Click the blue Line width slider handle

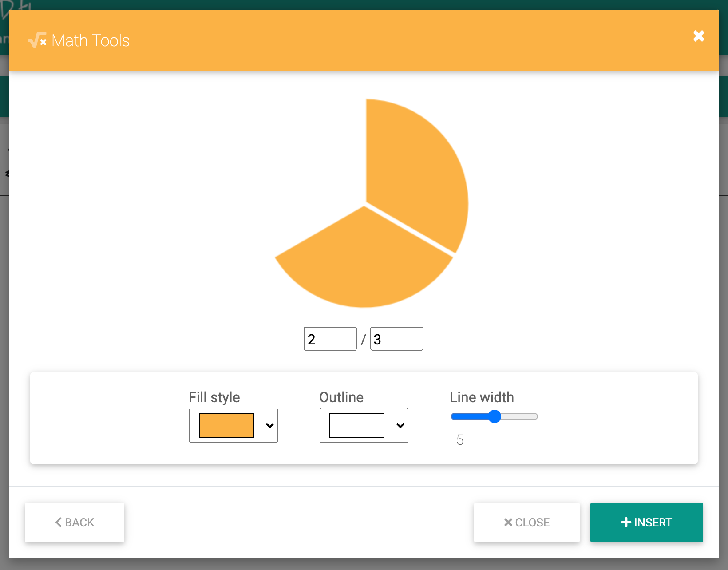tap(495, 416)
